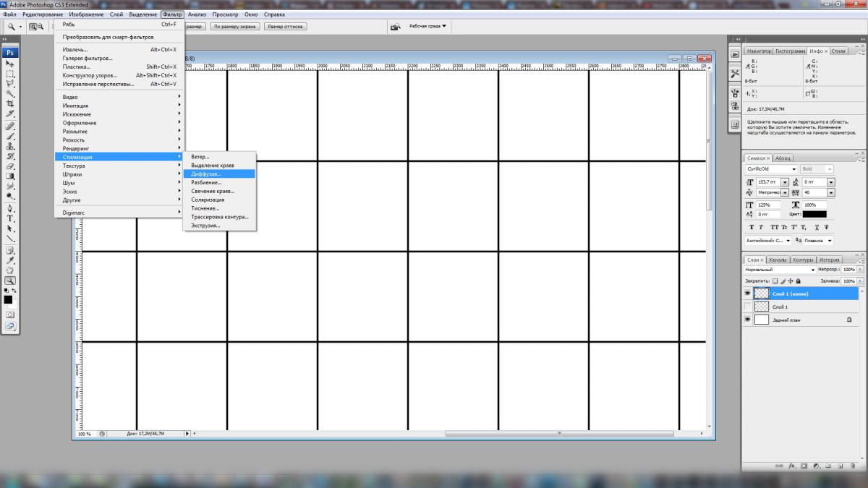Hide the Задний план layer

[x=747, y=320]
